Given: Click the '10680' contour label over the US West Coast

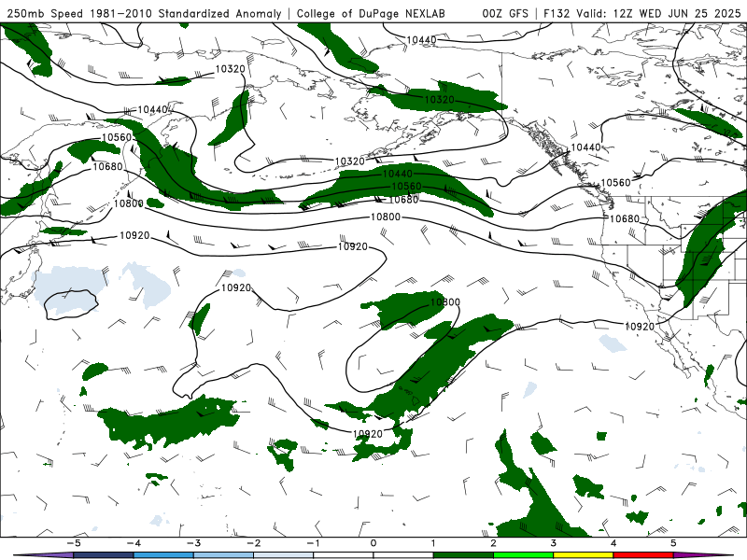Looking at the screenshot, I should tap(625, 218).
